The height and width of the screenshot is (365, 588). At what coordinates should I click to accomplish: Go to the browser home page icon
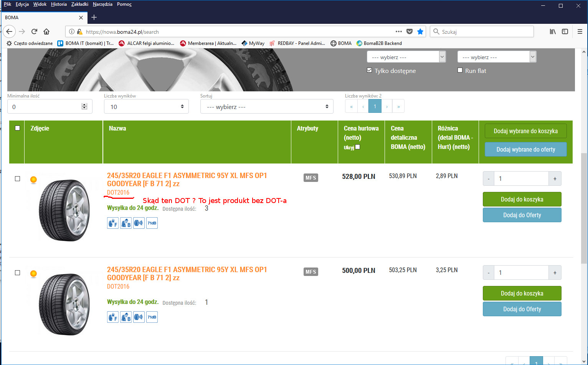(46, 32)
